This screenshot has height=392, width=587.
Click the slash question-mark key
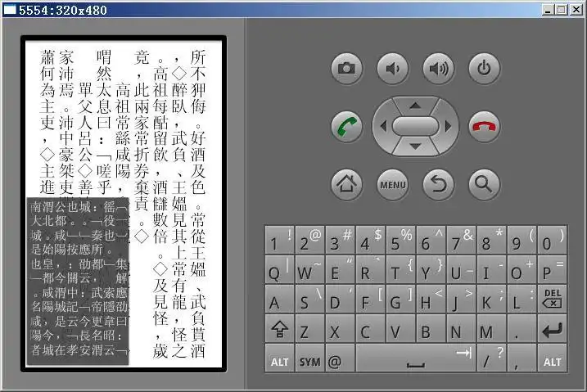(492, 358)
